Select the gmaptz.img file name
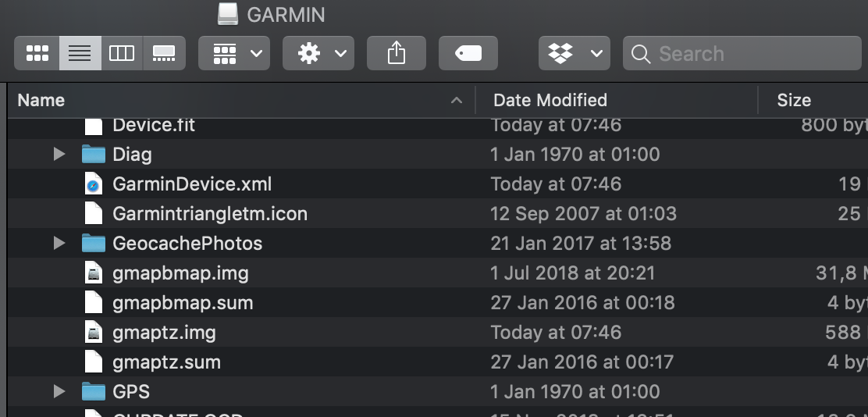 164,332
